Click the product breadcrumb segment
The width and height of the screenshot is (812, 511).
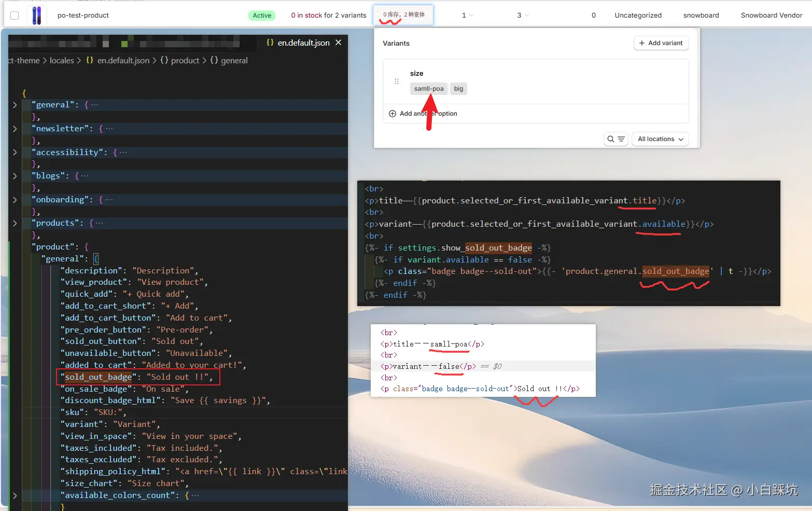(x=185, y=61)
